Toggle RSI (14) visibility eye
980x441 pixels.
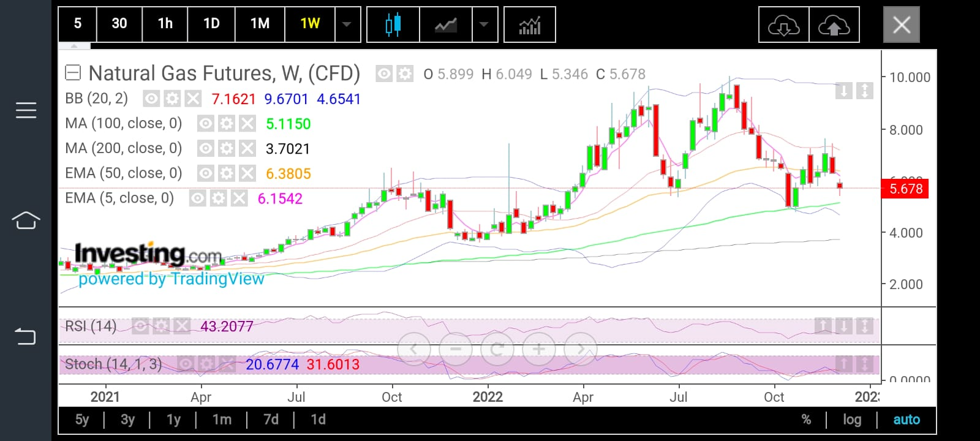[x=140, y=326]
